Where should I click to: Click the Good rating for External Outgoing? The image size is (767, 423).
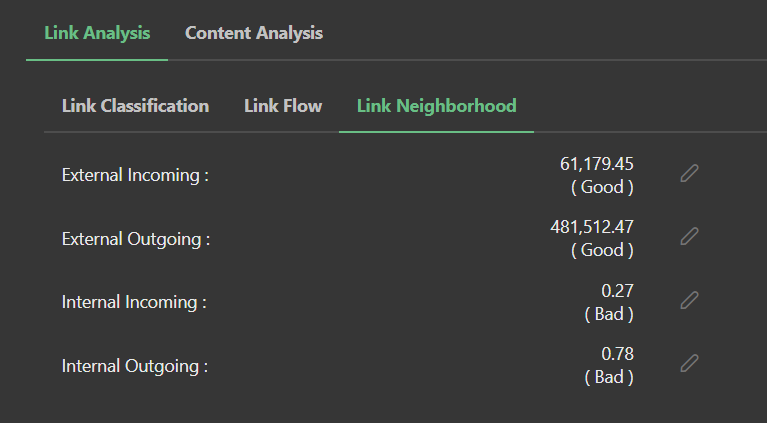click(602, 250)
